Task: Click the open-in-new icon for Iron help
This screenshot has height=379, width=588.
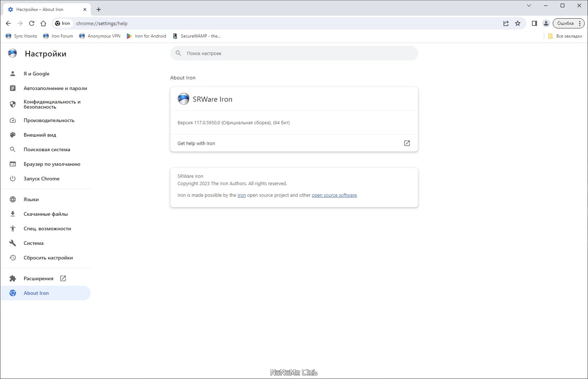Action: [407, 143]
